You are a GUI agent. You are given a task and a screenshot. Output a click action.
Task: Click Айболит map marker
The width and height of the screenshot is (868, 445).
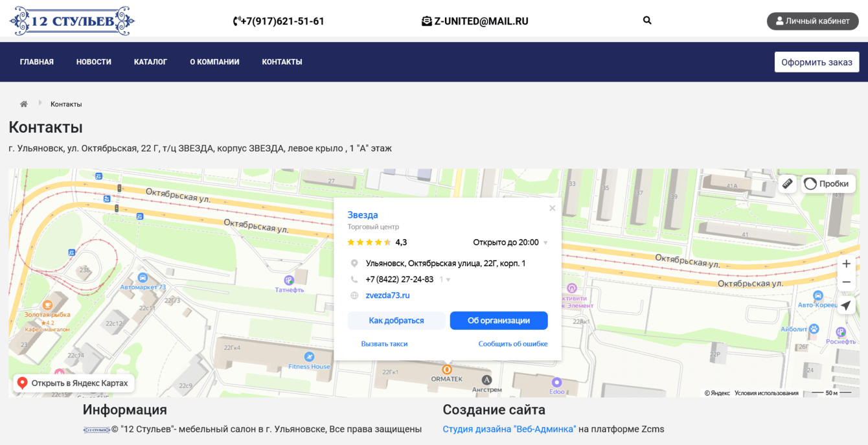click(814, 329)
